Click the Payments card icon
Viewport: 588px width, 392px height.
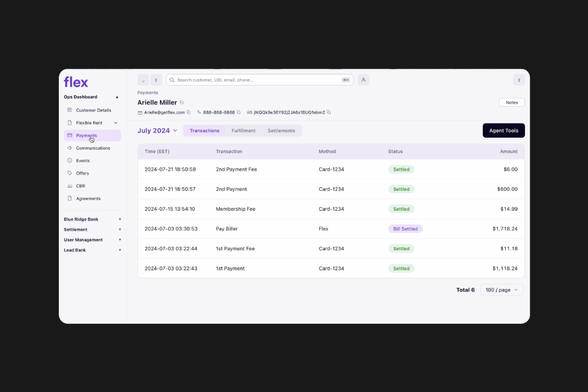69,135
